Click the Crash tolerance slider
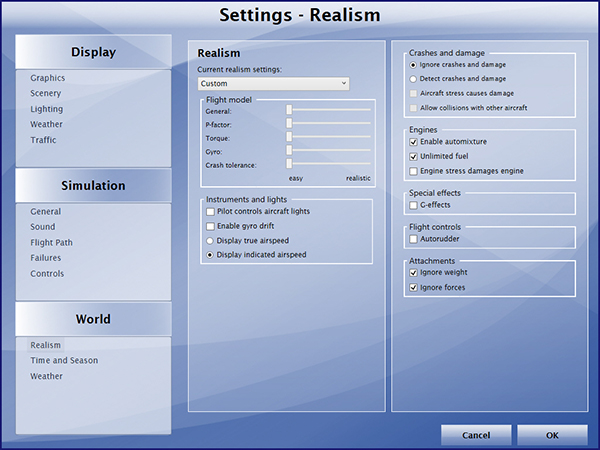Viewport: 600px width, 450px height. click(328, 164)
